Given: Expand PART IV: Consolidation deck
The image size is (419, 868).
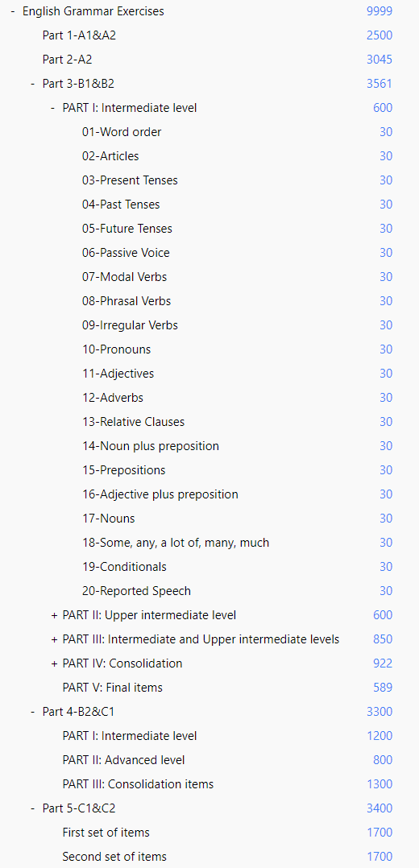Looking at the screenshot, I should (x=54, y=663).
